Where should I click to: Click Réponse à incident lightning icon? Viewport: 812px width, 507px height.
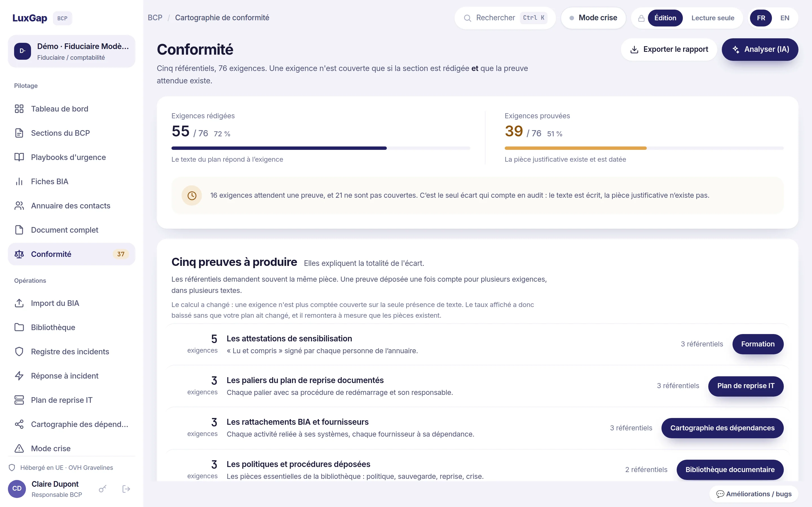[19, 375]
